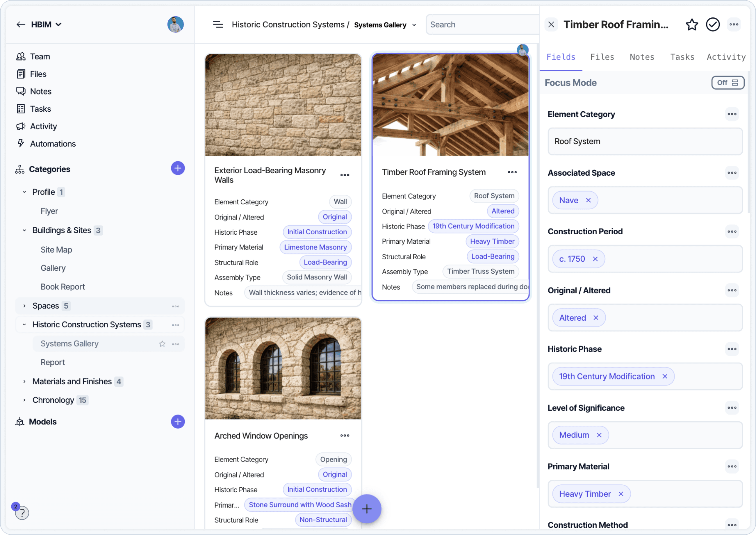This screenshot has height=535, width=756.
Task: Click the back arrow beside HBIM
Action: point(21,25)
